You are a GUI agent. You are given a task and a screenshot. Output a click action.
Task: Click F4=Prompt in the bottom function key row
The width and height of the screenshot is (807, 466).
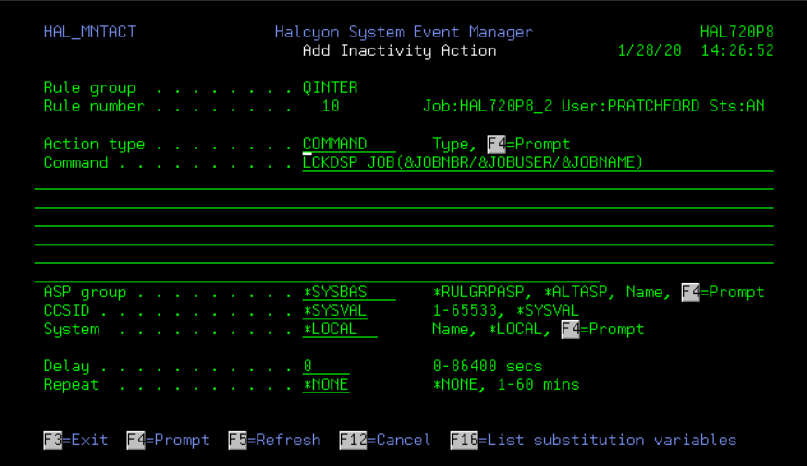168,440
